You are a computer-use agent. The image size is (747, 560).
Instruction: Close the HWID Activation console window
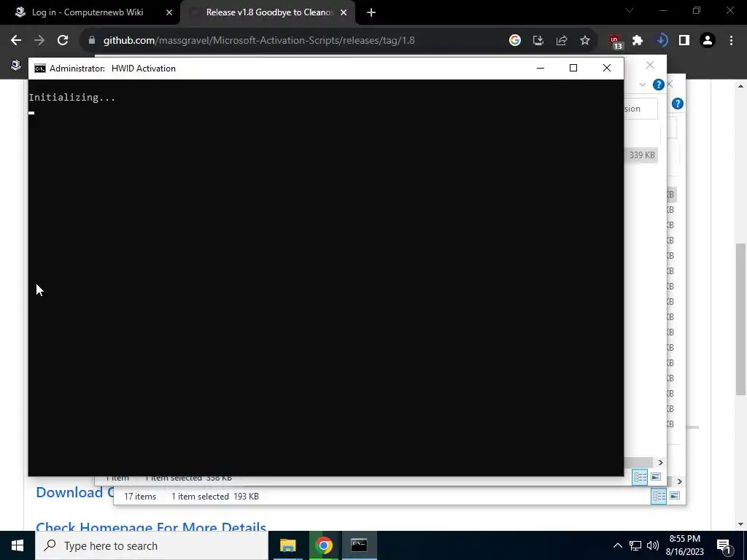607,68
